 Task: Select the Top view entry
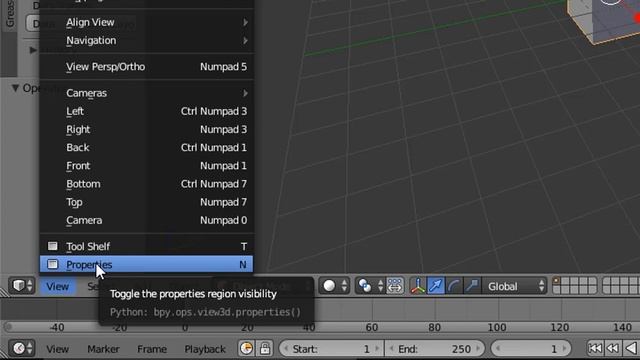pos(146,202)
